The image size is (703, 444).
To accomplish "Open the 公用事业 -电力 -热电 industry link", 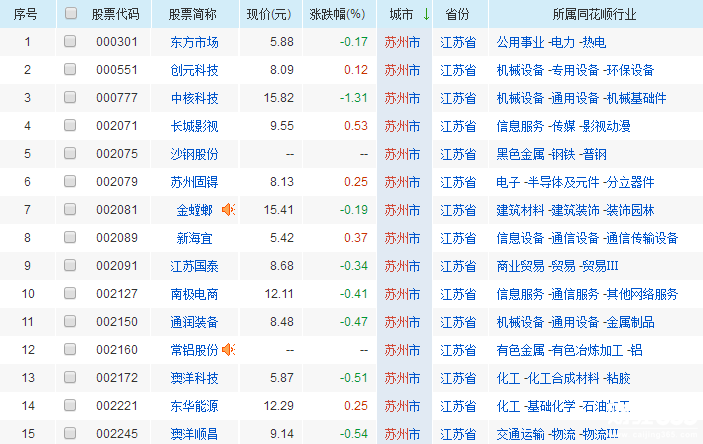I will coord(551,42).
